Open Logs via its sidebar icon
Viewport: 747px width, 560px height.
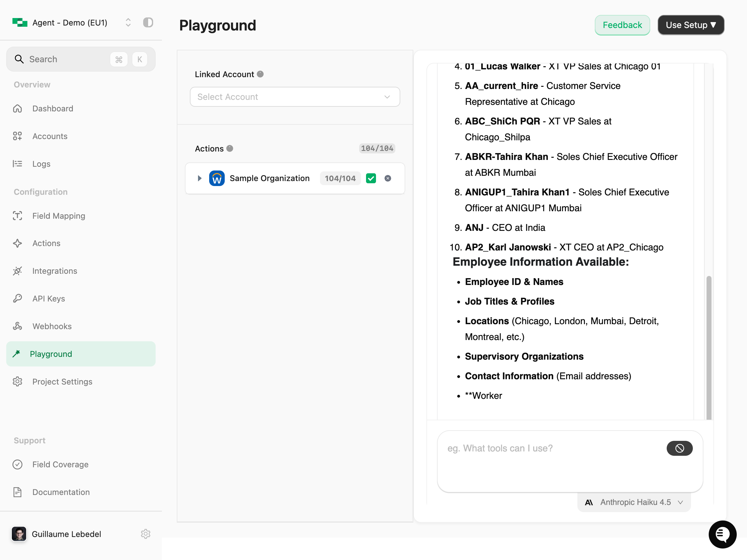click(x=17, y=164)
